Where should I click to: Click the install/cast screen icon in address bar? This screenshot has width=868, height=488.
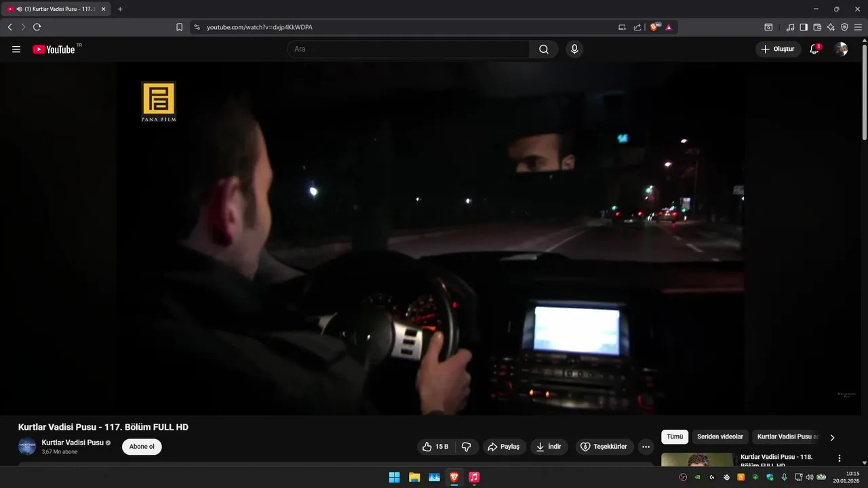(x=622, y=27)
